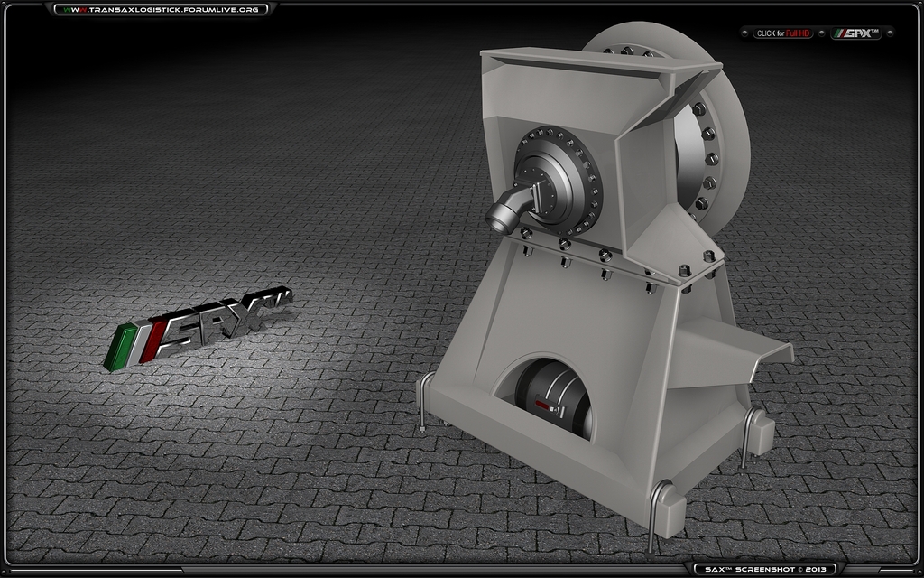Open the transaxlogistick.forumlive.org link
Viewport: 924px width, 578px height.
pyautogui.click(x=162, y=10)
